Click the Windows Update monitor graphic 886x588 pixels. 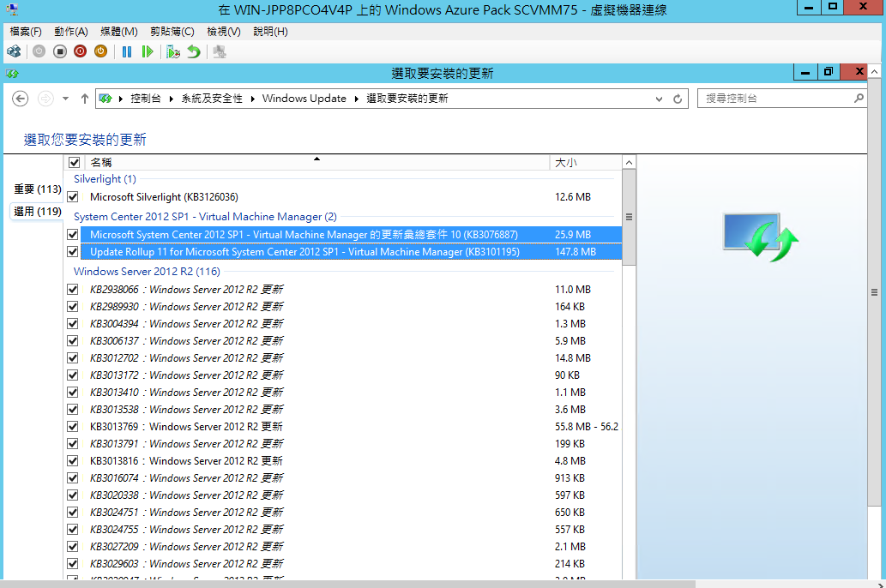[761, 237]
